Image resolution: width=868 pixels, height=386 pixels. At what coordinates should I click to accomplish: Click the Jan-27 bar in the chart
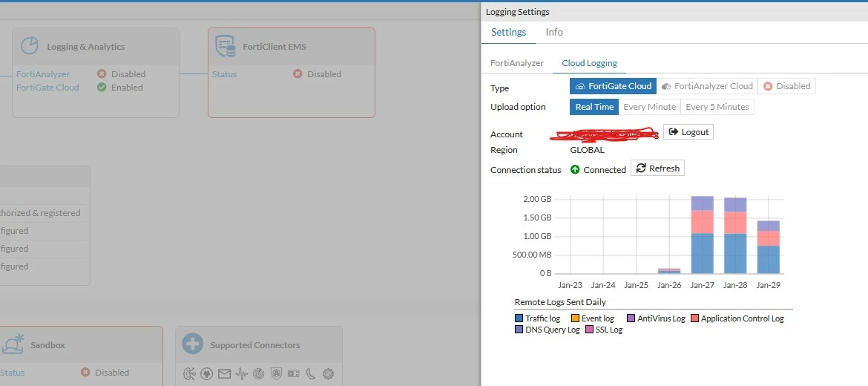[703, 235]
